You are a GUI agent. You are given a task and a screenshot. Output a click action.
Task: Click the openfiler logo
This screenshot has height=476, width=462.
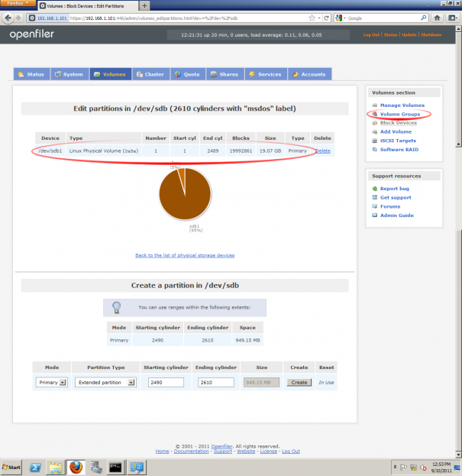pyautogui.click(x=31, y=34)
